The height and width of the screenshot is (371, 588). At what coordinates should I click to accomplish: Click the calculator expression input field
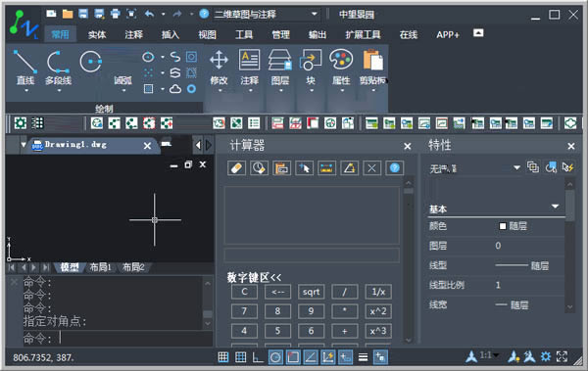tap(312, 255)
